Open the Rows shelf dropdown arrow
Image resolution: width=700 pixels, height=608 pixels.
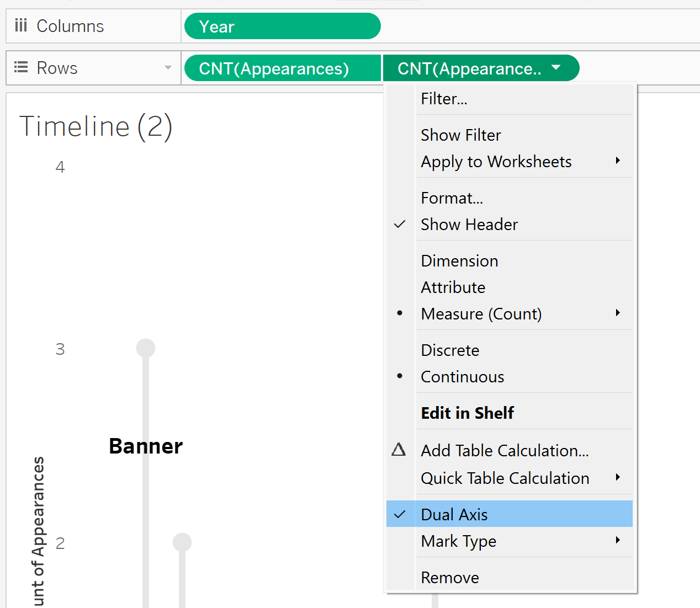(x=168, y=68)
